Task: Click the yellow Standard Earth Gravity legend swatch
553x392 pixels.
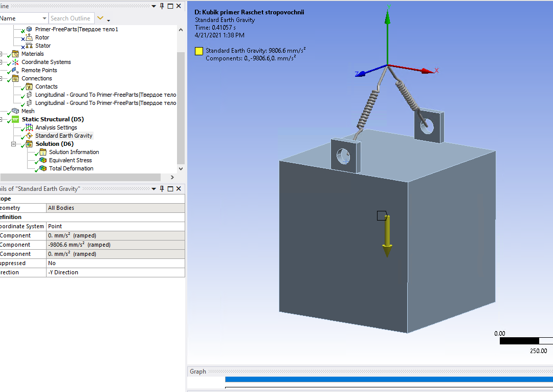Action: [x=199, y=51]
